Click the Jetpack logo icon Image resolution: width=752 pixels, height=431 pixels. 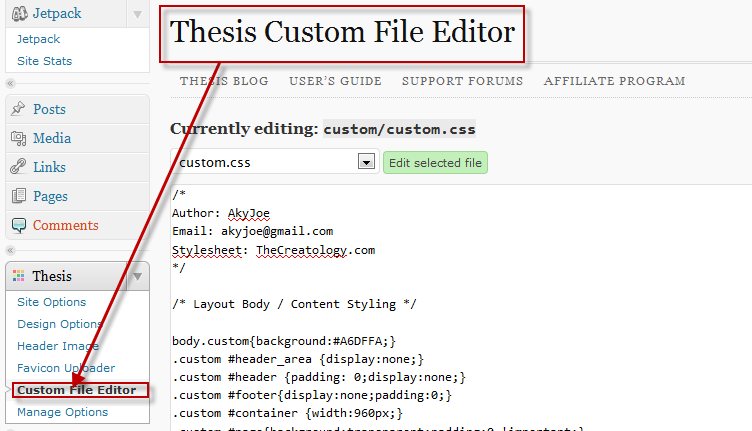click(x=20, y=14)
